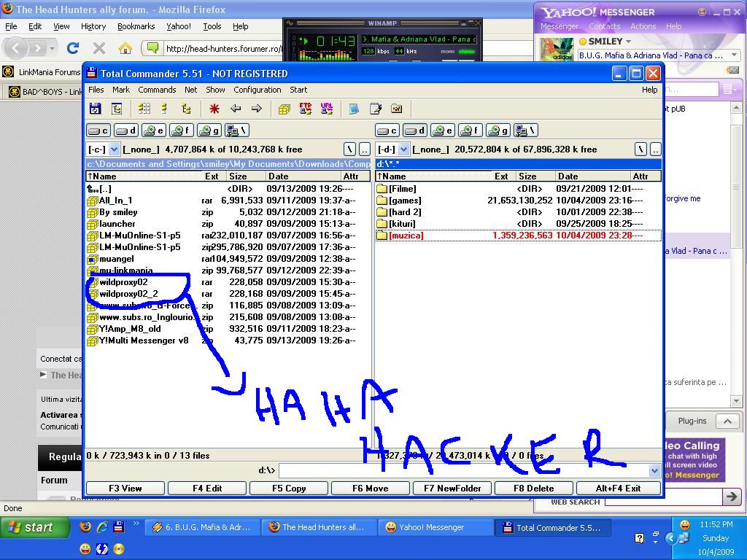Open Firefox Bookmarks menu
Image resolution: width=747 pixels, height=560 pixels.
136,27
